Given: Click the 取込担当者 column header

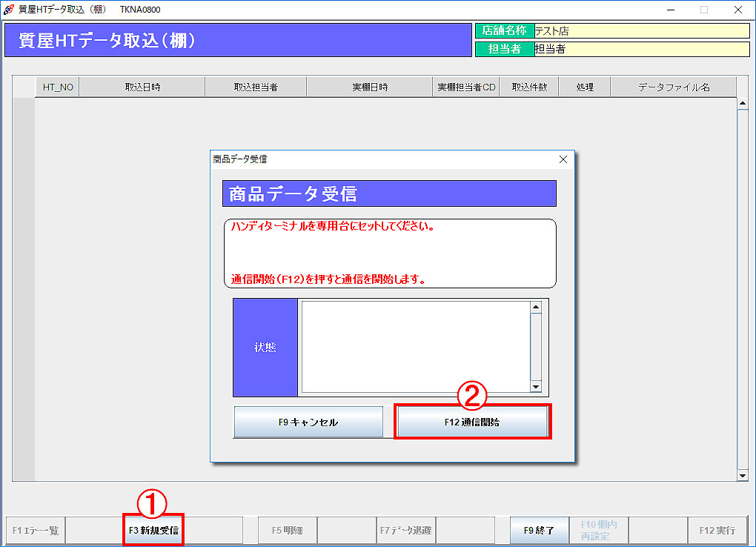Looking at the screenshot, I should [256, 87].
